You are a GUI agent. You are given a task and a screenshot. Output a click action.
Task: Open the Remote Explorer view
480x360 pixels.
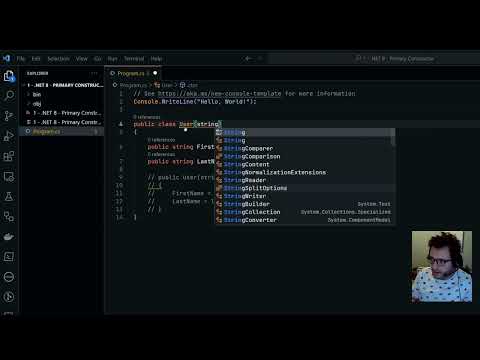[9, 176]
